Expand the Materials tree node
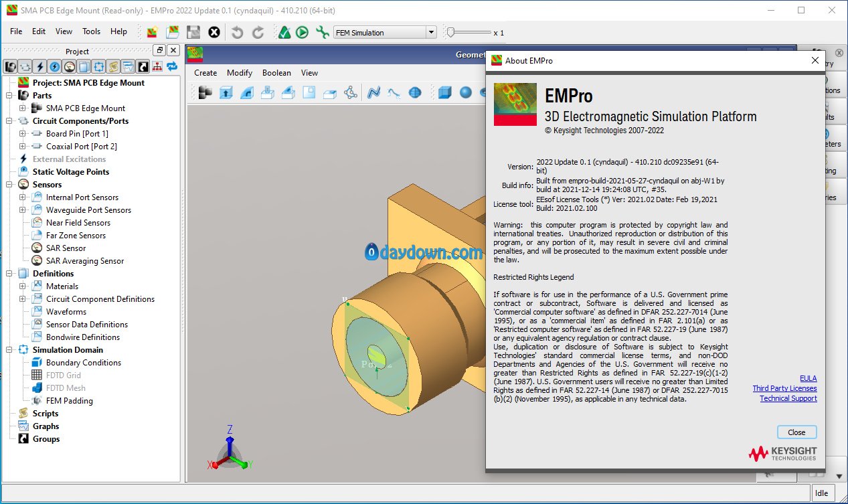Image resolution: width=848 pixels, height=504 pixels. coord(23,286)
